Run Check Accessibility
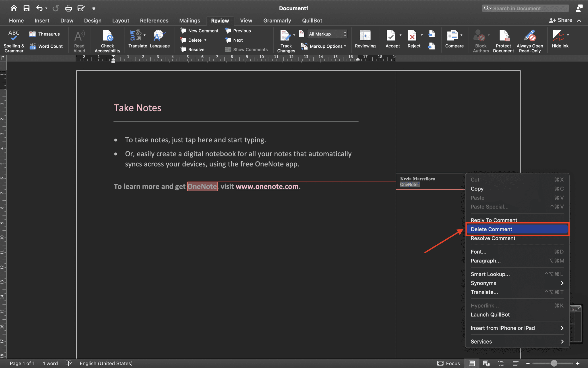 [107, 40]
